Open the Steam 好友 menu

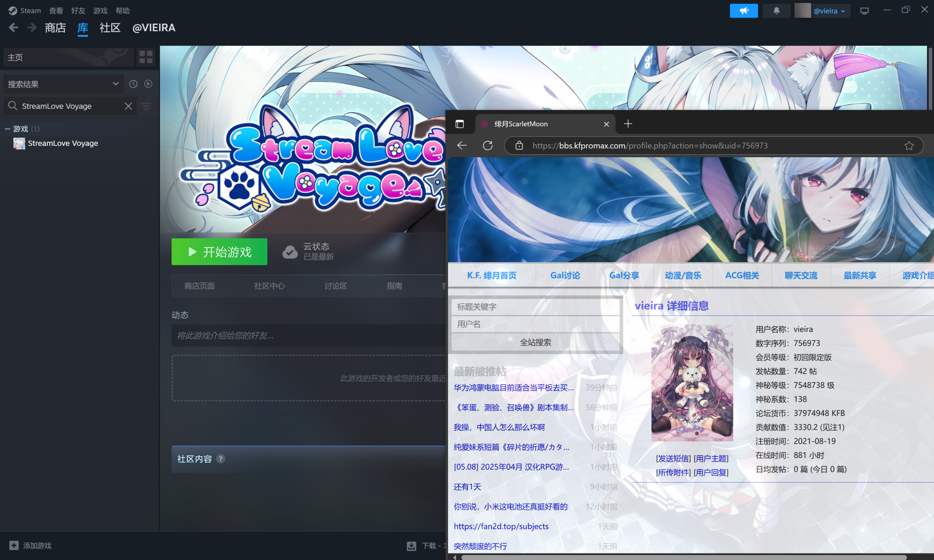coord(78,11)
